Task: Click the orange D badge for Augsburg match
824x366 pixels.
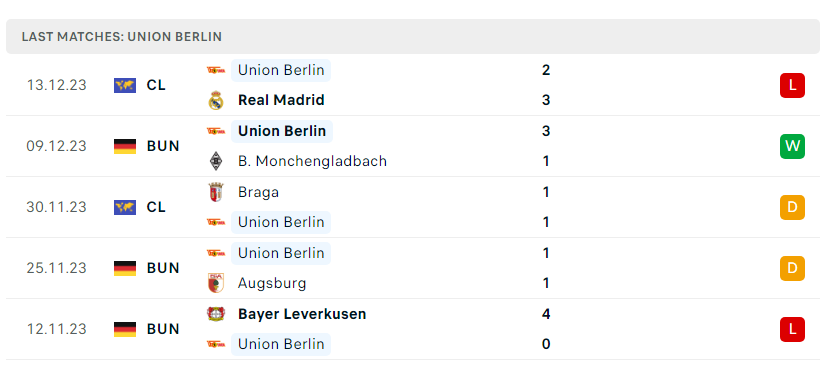Action: tap(792, 268)
